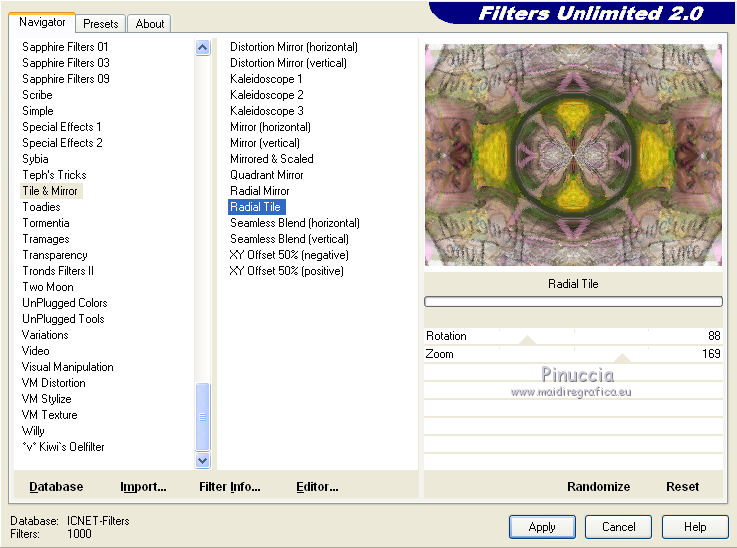Screen dimensions: 737x548
Task: Switch to the Navigator tab
Action: pos(42,22)
